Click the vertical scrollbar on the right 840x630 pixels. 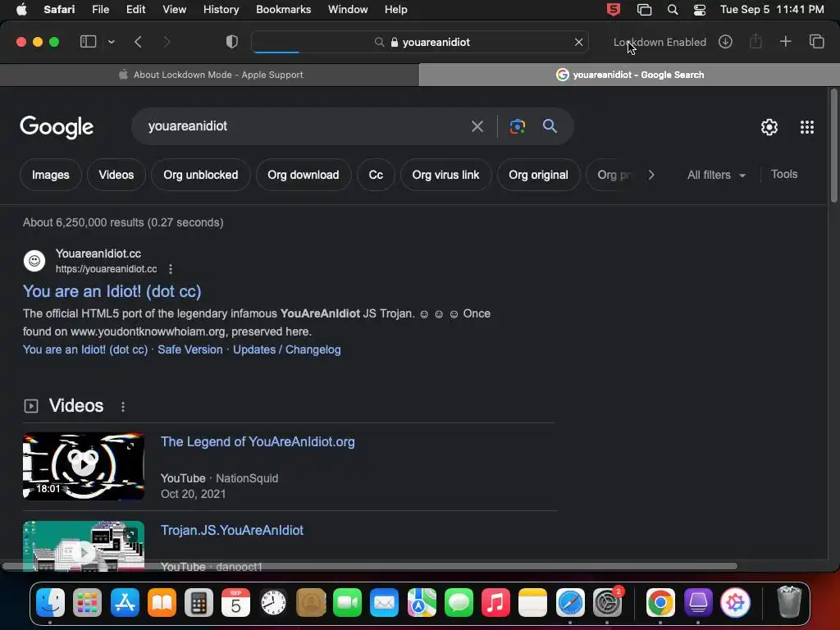(833, 146)
